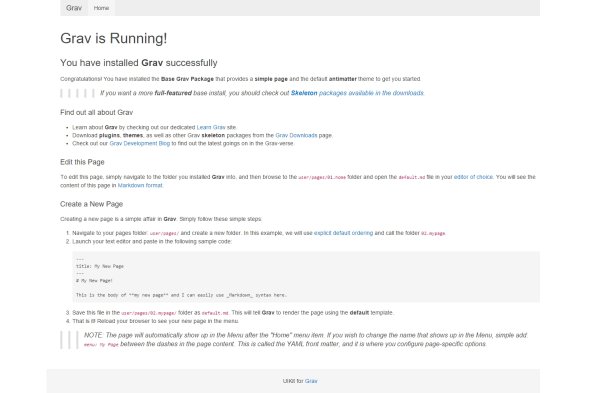Click the 'menu: My Page' inline code in note

(x=101, y=345)
